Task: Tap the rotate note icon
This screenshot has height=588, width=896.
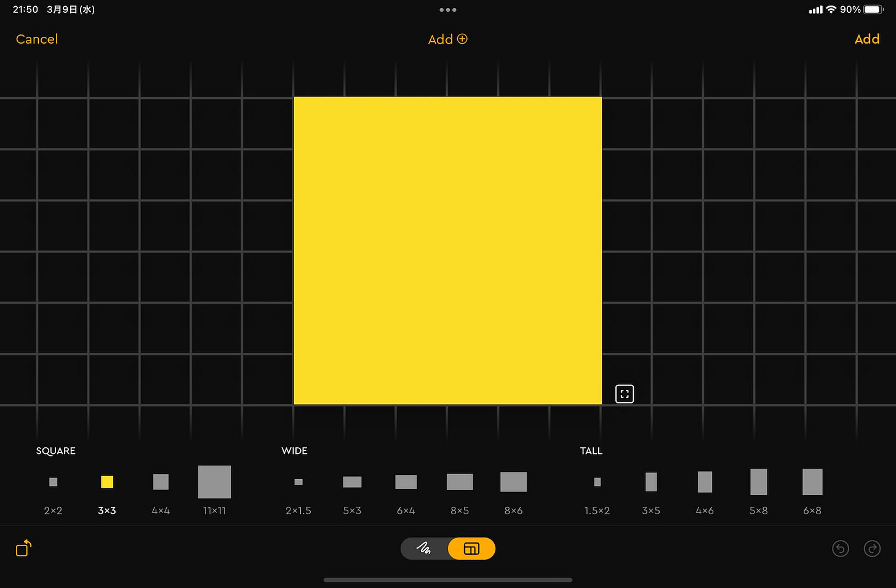Action: coord(23,548)
